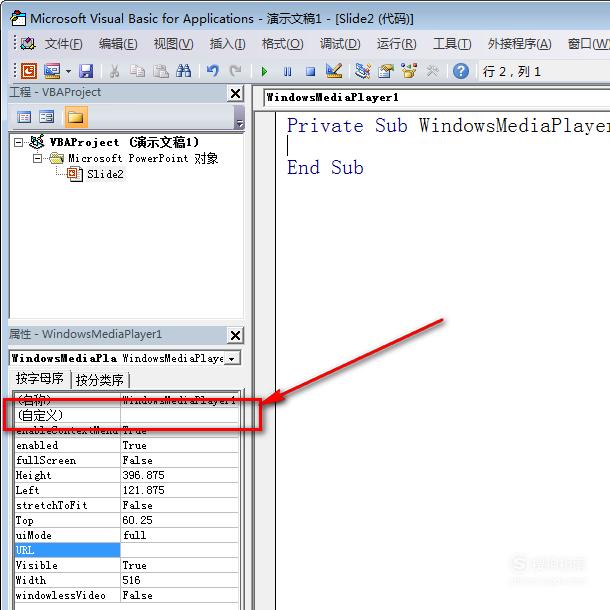Screen dimensions: 610x610
Task: Close the 属性 properties panel
Action: (235, 335)
